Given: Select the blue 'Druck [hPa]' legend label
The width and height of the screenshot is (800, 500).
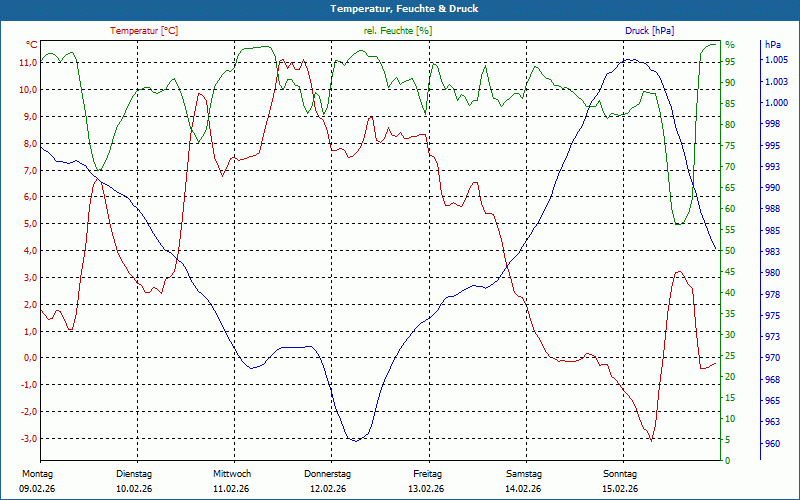Looking at the screenshot, I should [x=649, y=31].
